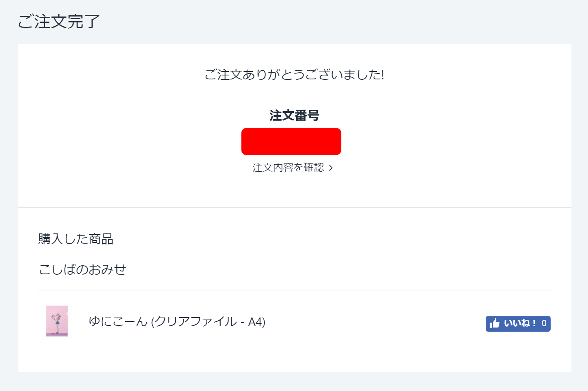This screenshot has height=391, width=588.
Task: Click the chevron arrow beside 注文内容を確認
Action: pyautogui.click(x=331, y=168)
